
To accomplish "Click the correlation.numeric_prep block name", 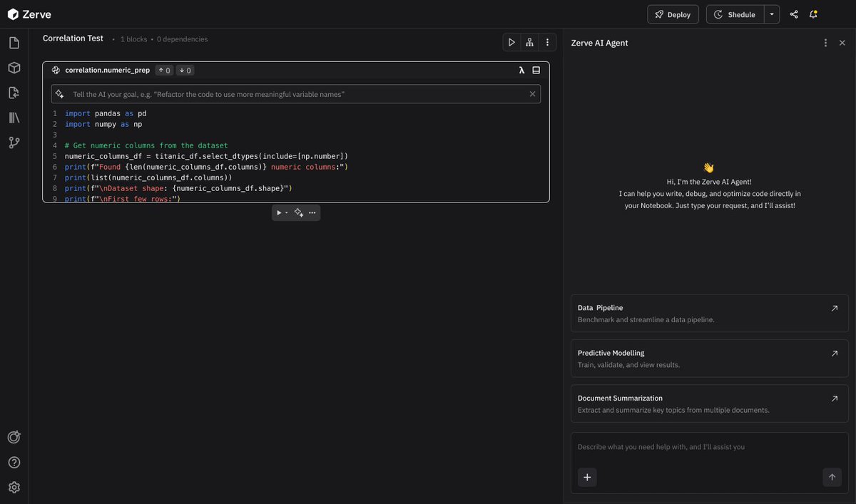I will pyautogui.click(x=107, y=70).
